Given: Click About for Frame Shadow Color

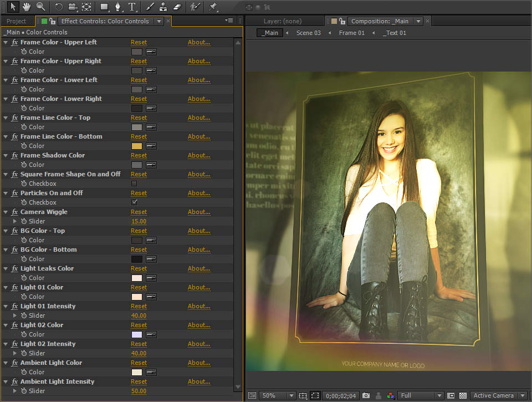Looking at the screenshot, I should point(198,155).
